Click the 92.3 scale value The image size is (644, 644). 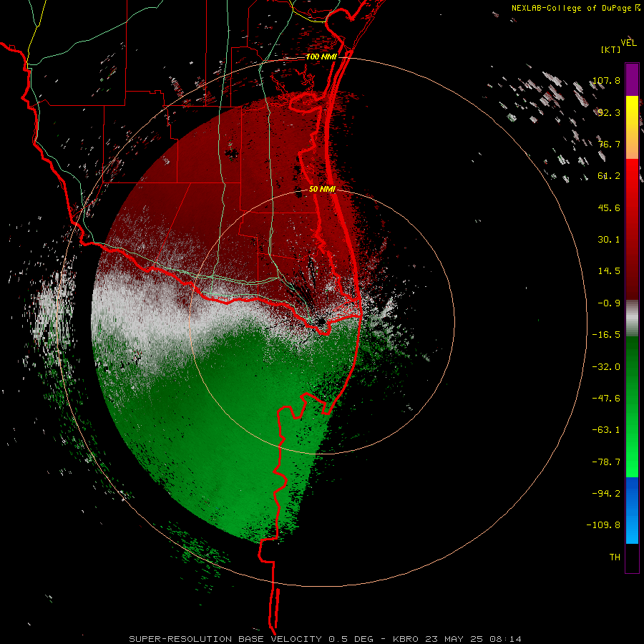click(609, 112)
